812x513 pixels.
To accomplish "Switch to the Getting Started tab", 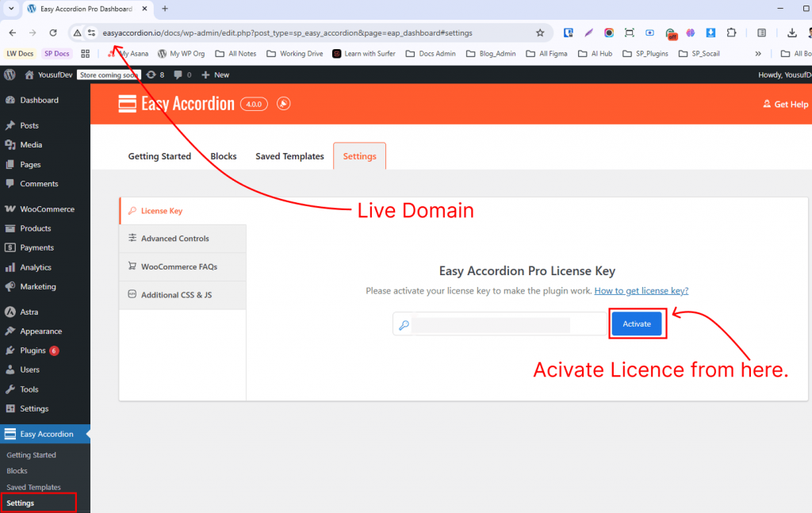I will [159, 156].
